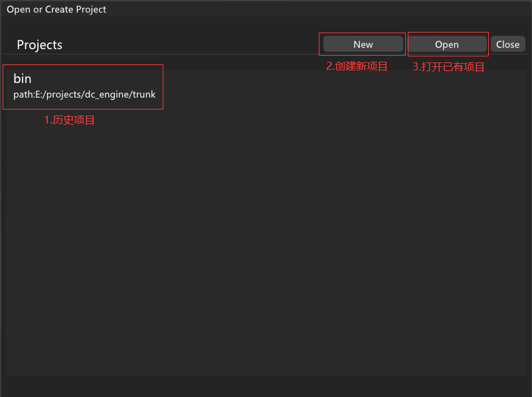Create a new project using New
Viewport: 532px width, 397px height.
[x=363, y=44]
